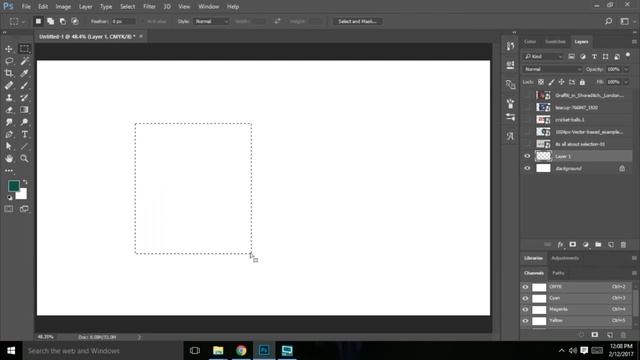640x360 pixels.
Task: Open the tool preset picker arrow
Action: [23, 21]
